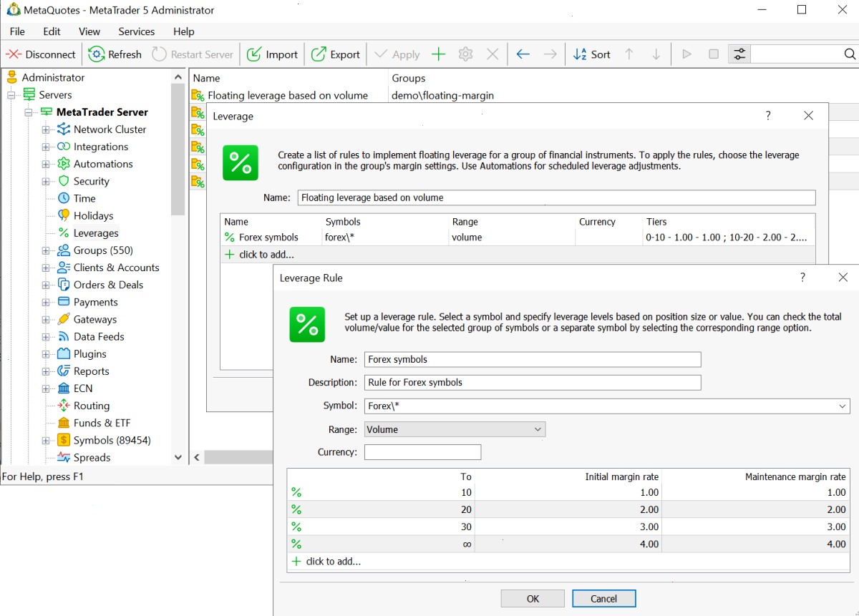Click the green plus Add icon in toolbar
Screen dimensions: 859x616
pyautogui.click(x=439, y=54)
